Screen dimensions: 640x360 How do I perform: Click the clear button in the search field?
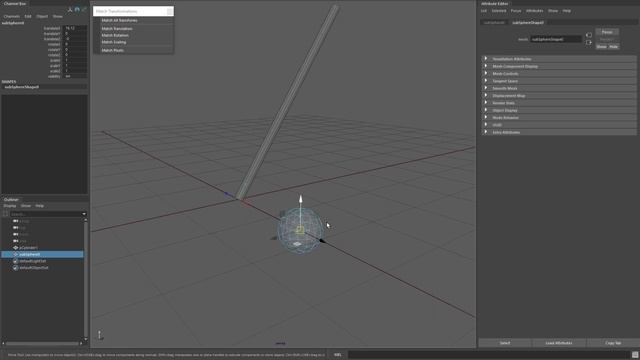169,11
